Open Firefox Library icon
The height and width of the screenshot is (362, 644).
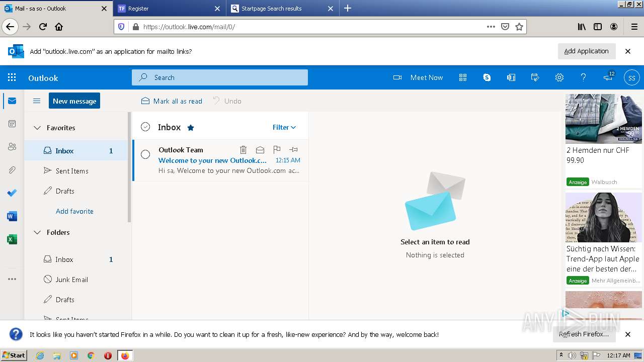pos(582,27)
